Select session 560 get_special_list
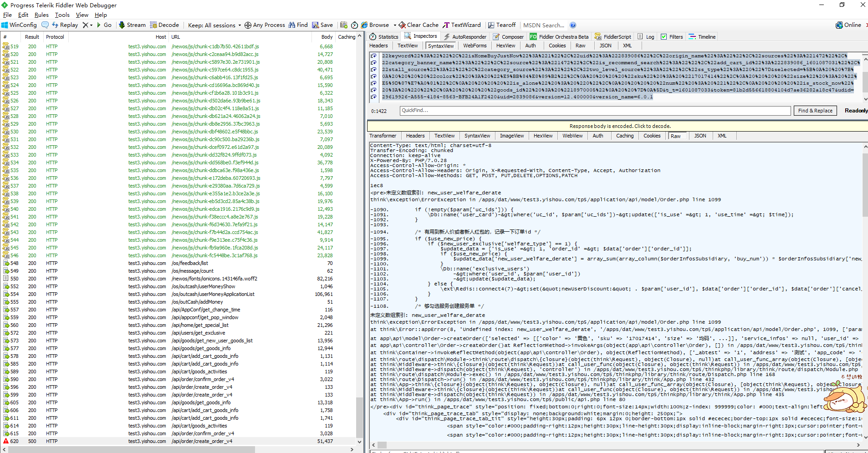Viewport: 868px width, 453px height. 178,325
